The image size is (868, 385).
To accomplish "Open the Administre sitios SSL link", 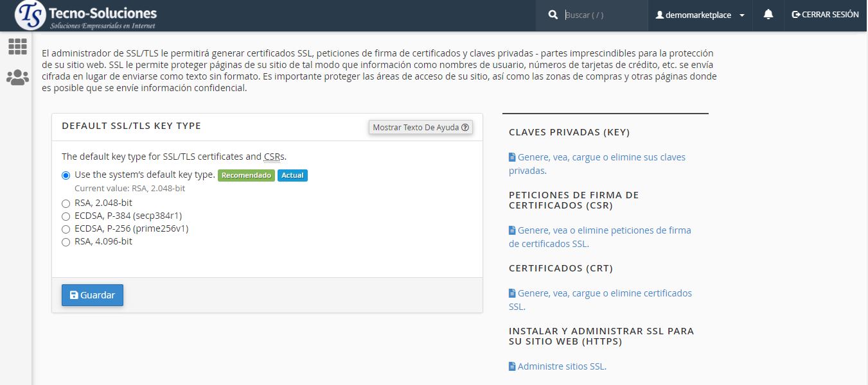I will pyautogui.click(x=561, y=366).
